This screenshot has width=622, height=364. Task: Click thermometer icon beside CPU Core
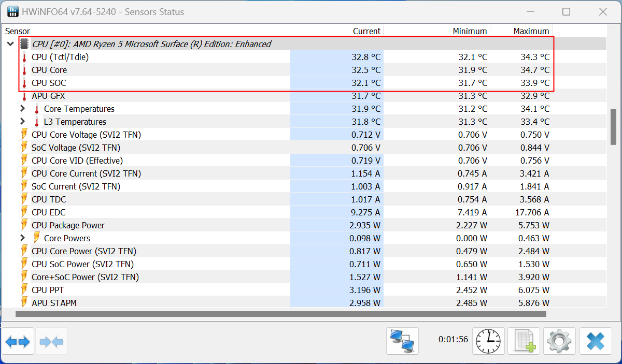coord(24,70)
